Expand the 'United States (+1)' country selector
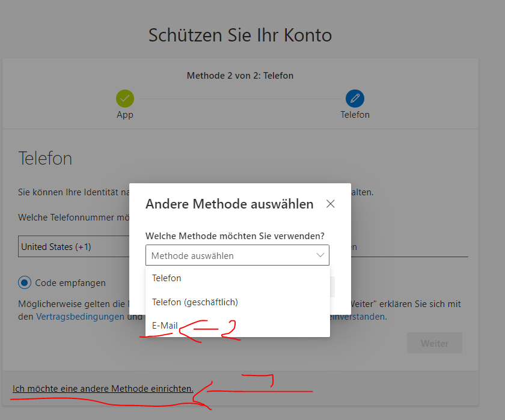Image resolution: width=505 pixels, height=420 pixels. point(72,247)
